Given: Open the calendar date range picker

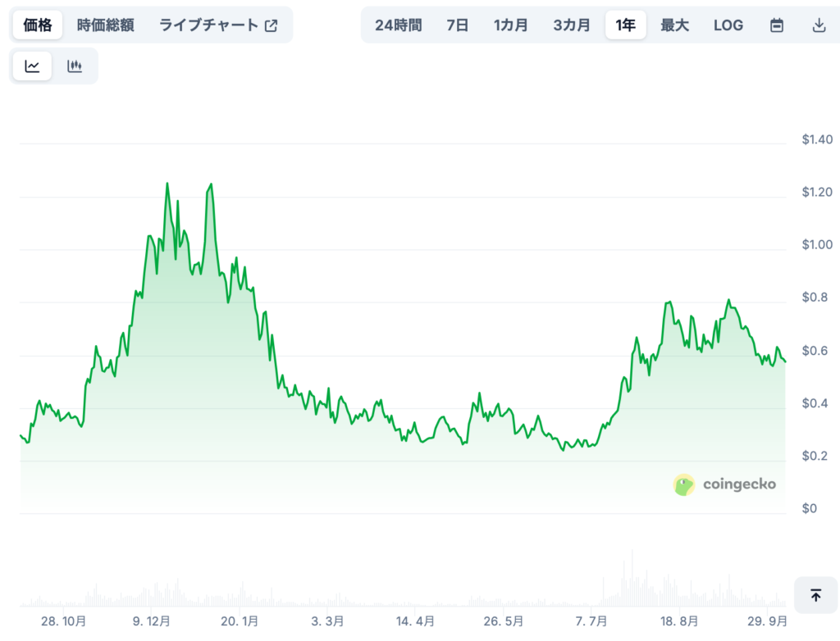Looking at the screenshot, I should point(776,25).
